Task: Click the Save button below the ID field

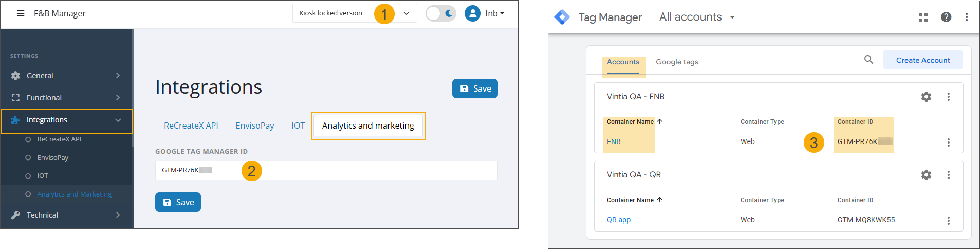Action: [x=178, y=202]
